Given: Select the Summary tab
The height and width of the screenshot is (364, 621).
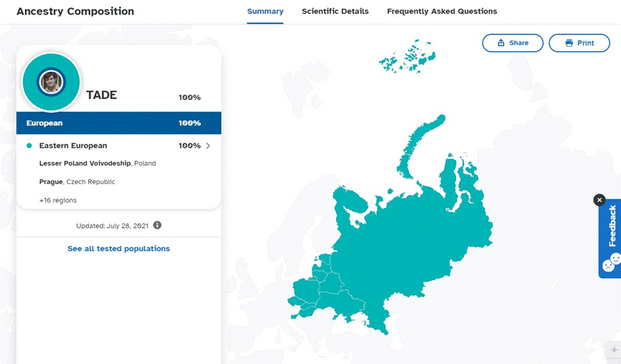Looking at the screenshot, I should coord(265,12).
